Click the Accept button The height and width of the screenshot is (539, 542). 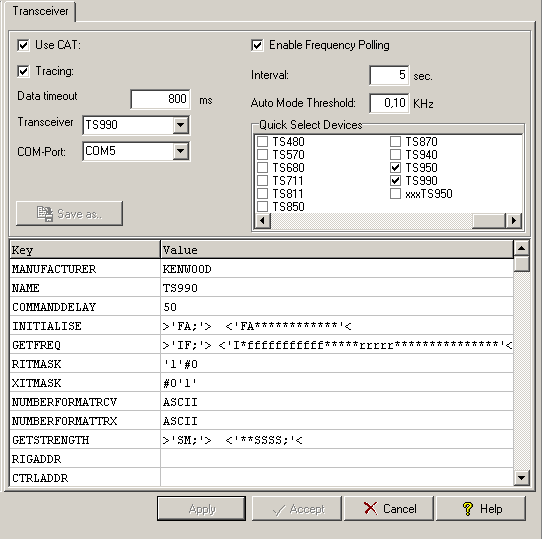pyautogui.click(x=297, y=509)
